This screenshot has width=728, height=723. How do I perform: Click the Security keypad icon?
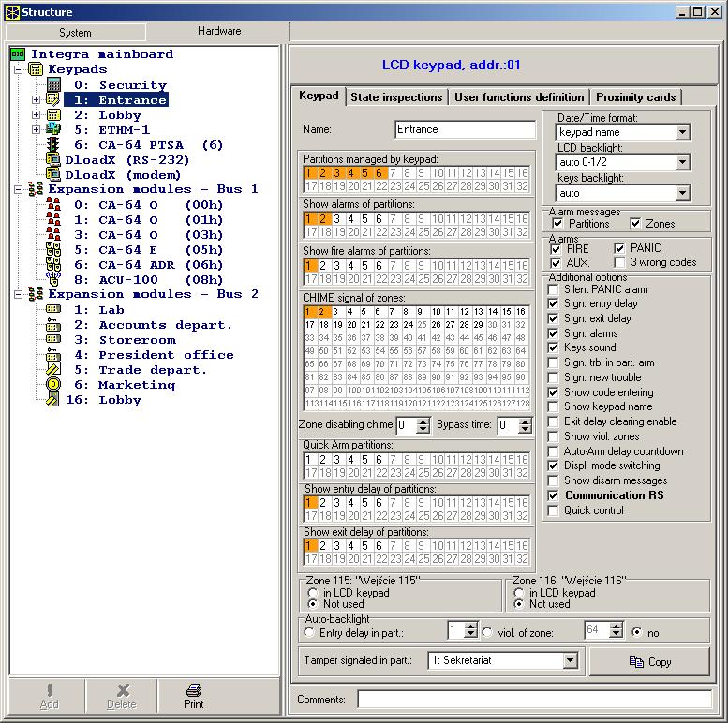tap(53, 84)
